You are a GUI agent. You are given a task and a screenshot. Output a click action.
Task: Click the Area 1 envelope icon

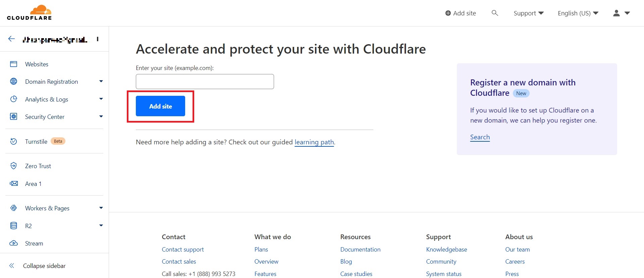click(13, 184)
